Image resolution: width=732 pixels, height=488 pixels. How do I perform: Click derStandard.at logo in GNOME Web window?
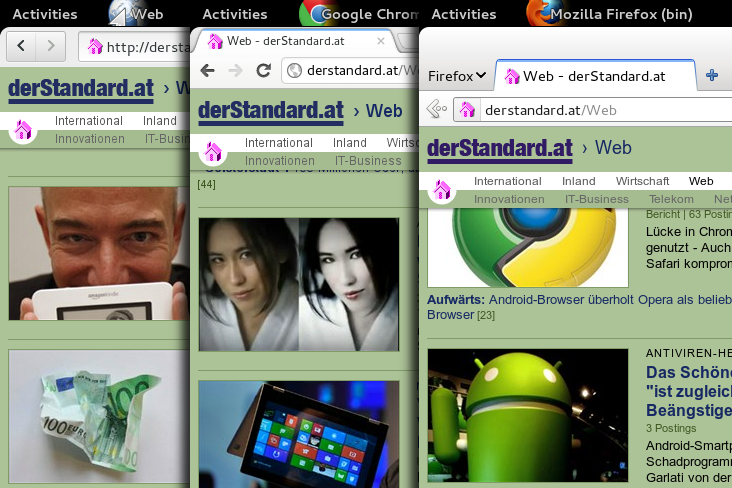click(x=81, y=89)
